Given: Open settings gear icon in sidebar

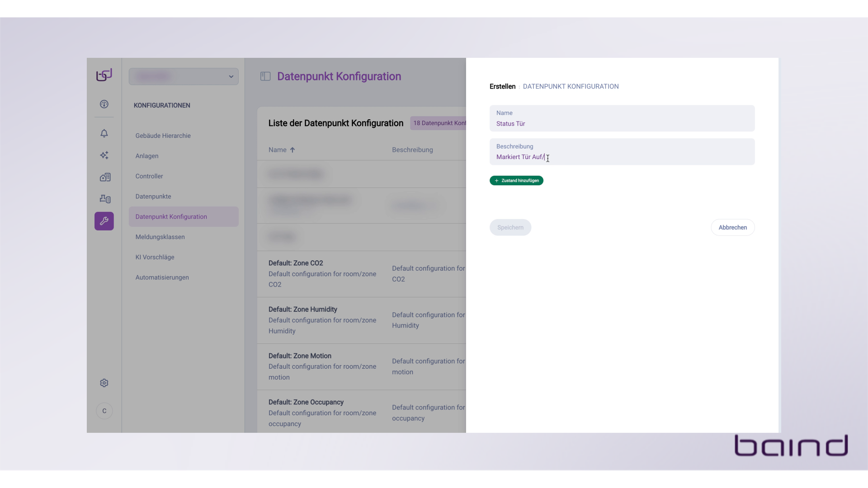Looking at the screenshot, I should 104,383.
